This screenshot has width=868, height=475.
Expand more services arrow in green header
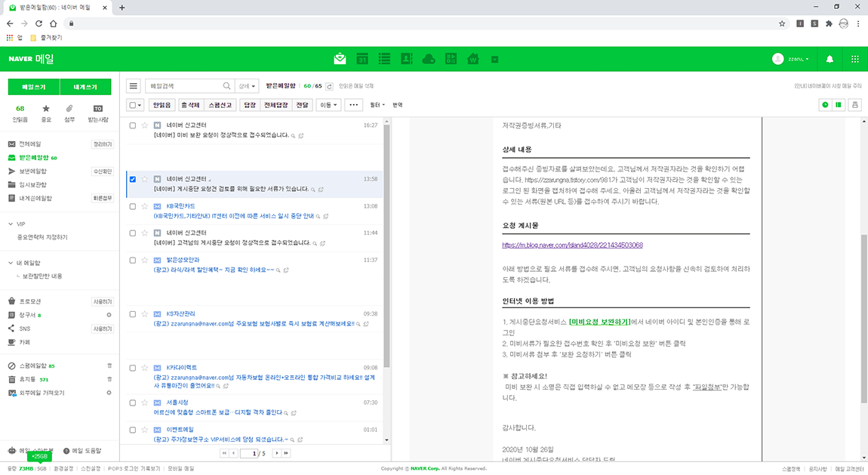pos(495,59)
